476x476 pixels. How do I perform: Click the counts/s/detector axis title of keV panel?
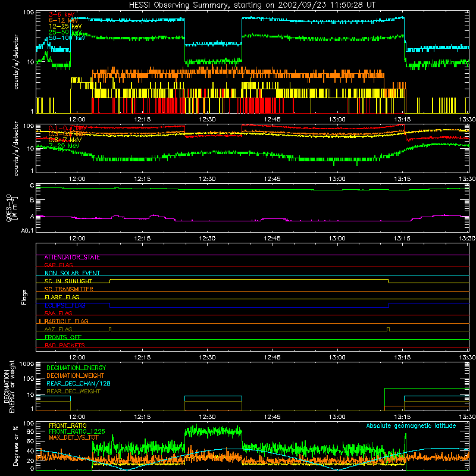click(16, 62)
